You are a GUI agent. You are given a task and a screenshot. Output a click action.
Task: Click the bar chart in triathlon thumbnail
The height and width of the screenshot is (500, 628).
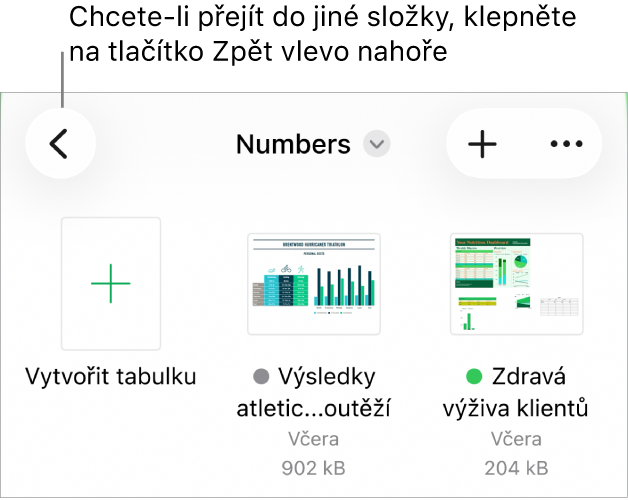344,288
